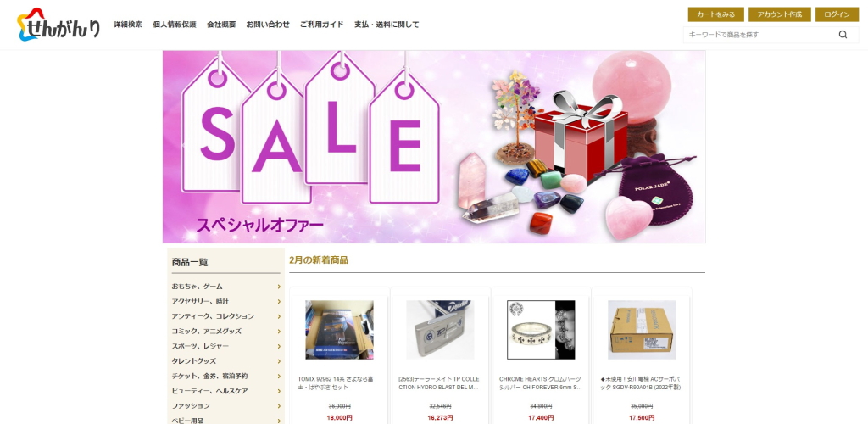Click the アカウント作成 button
Viewport: 868px width, 424px height.
(780, 14)
